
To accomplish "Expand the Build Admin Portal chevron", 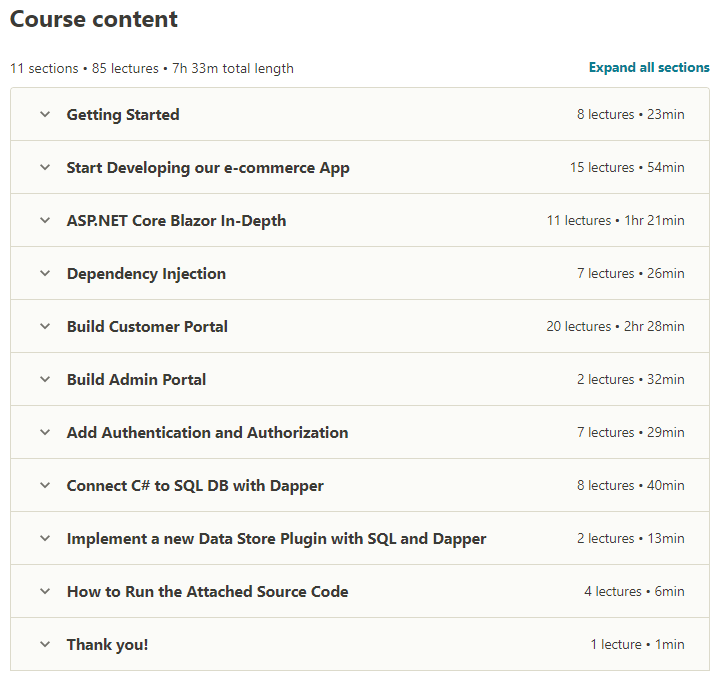I will pos(45,379).
